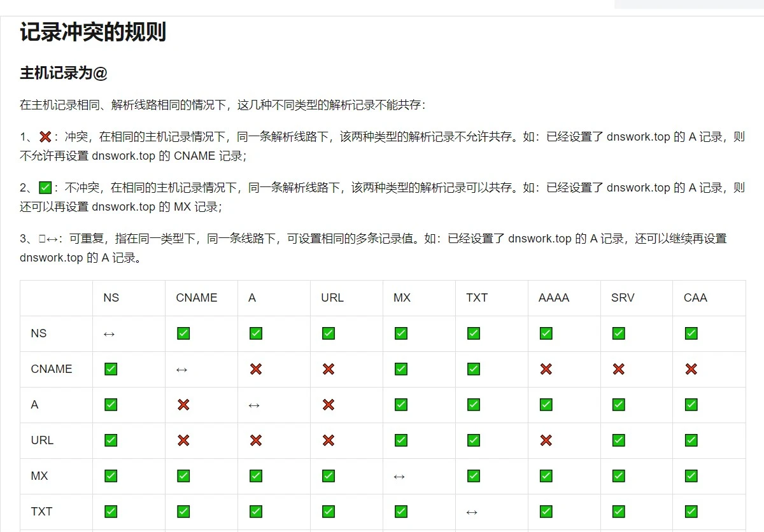Image resolution: width=764 pixels, height=532 pixels.
Task: Click the green check in MX row, CAA column
Action: pos(691,476)
